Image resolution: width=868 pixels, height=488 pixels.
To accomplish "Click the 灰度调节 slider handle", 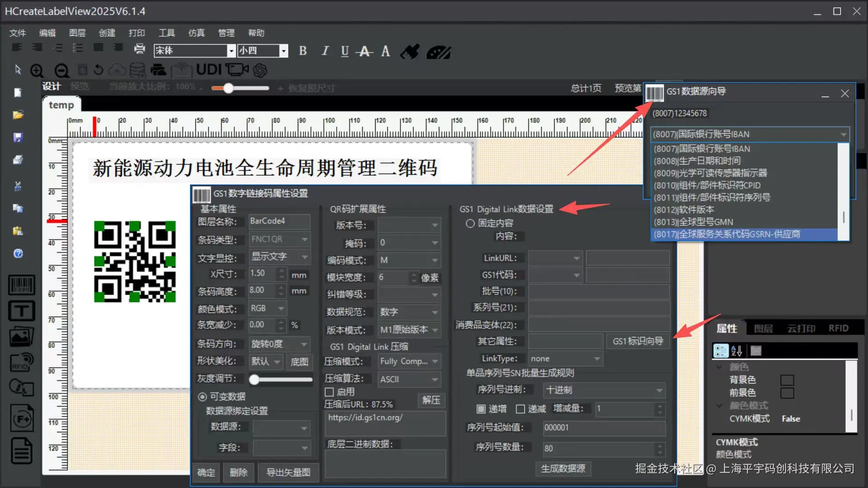I will click(x=254, y=380).
